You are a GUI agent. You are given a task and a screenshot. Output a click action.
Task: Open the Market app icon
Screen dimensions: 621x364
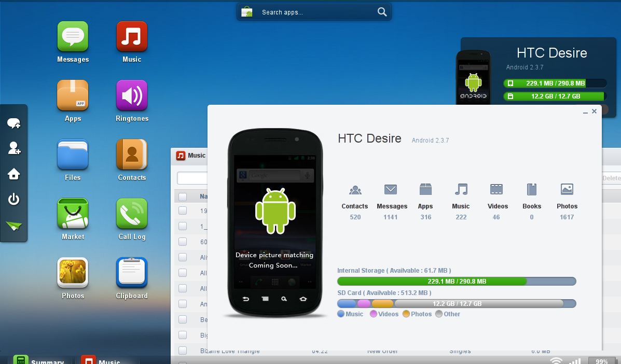point(73,214)
